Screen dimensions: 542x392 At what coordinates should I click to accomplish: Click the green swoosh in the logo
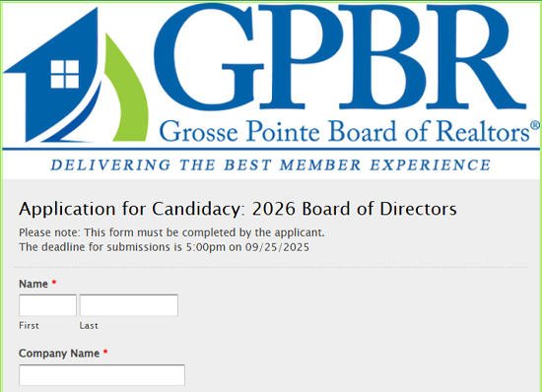[126, 88]
